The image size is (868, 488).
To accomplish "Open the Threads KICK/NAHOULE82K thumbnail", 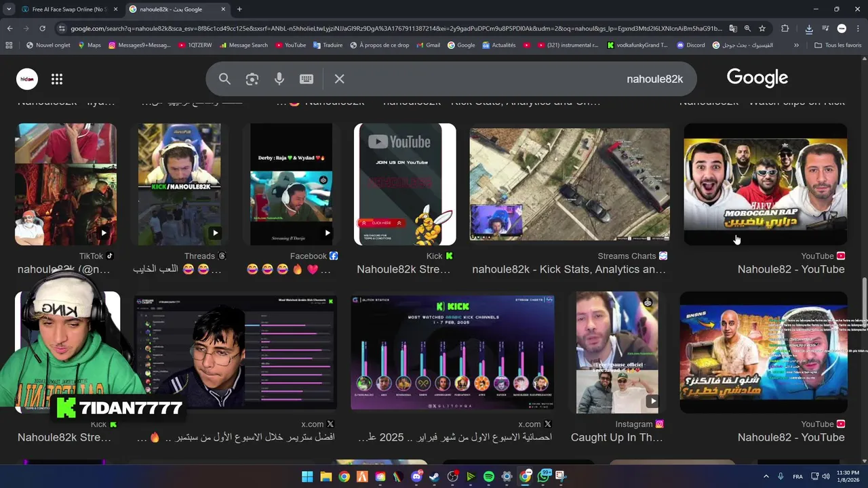I will (x=179, y=184).
